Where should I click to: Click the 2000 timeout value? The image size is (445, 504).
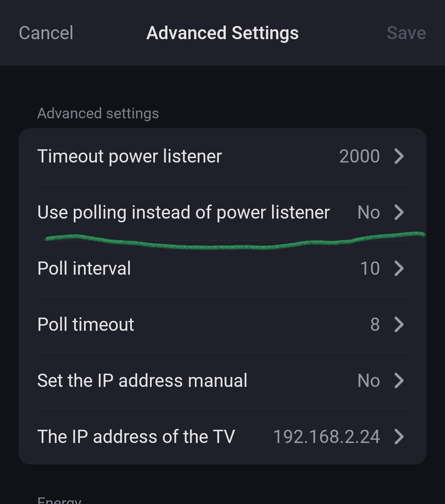[x=359, y=156]
